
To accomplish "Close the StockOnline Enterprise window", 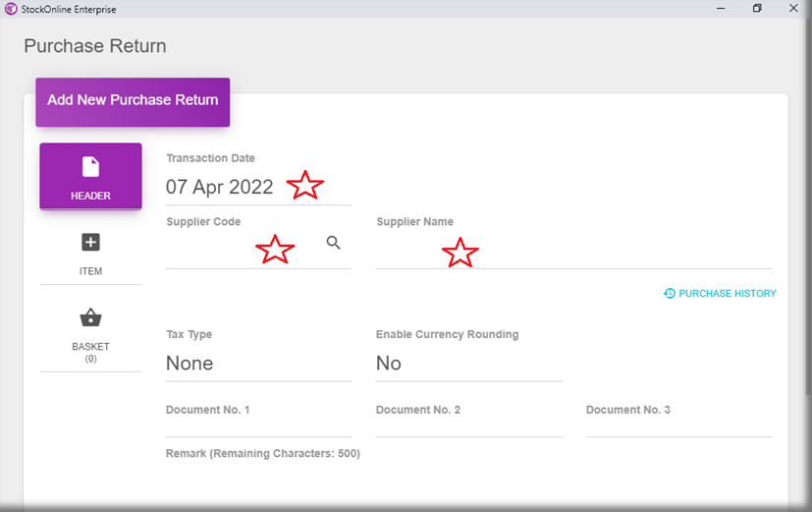I will [793, 9].
